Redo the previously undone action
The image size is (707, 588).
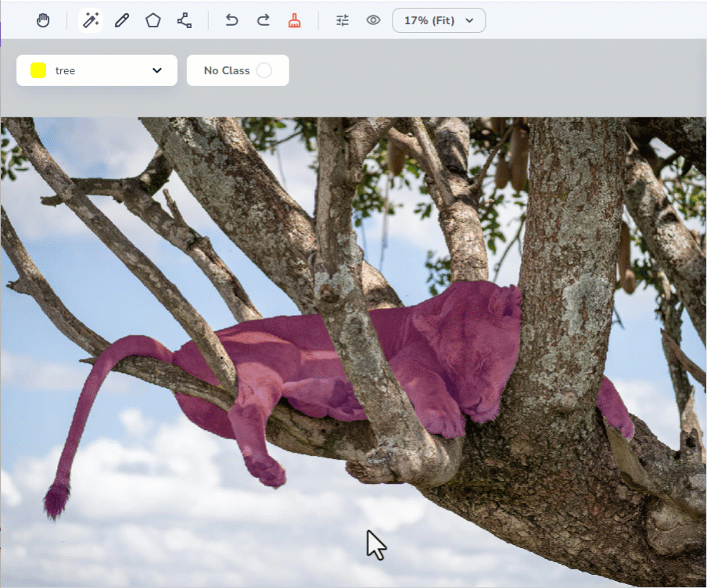(264, 20)
